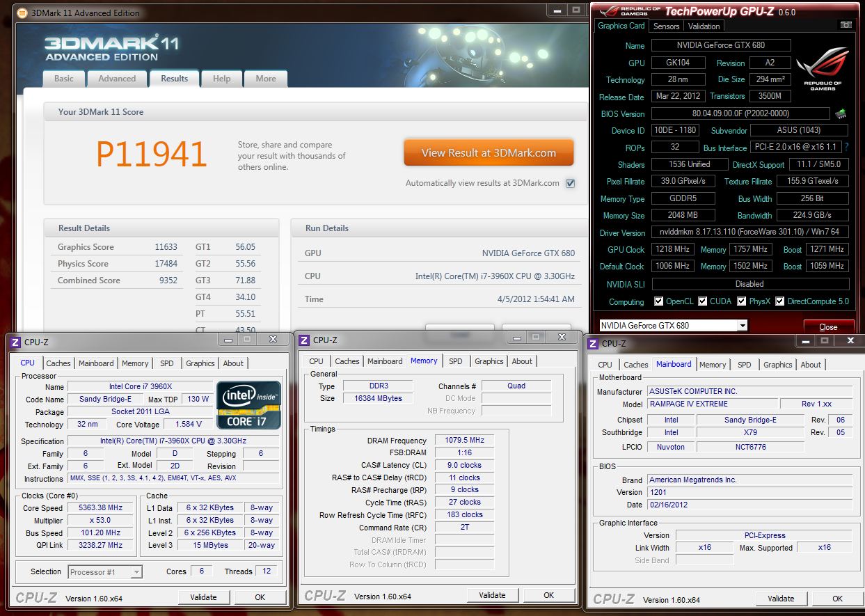This screenshot has width=865, height=616.
Task: Toggle the PhysX checkbox in GPU-Z
Action: (742, 301)
